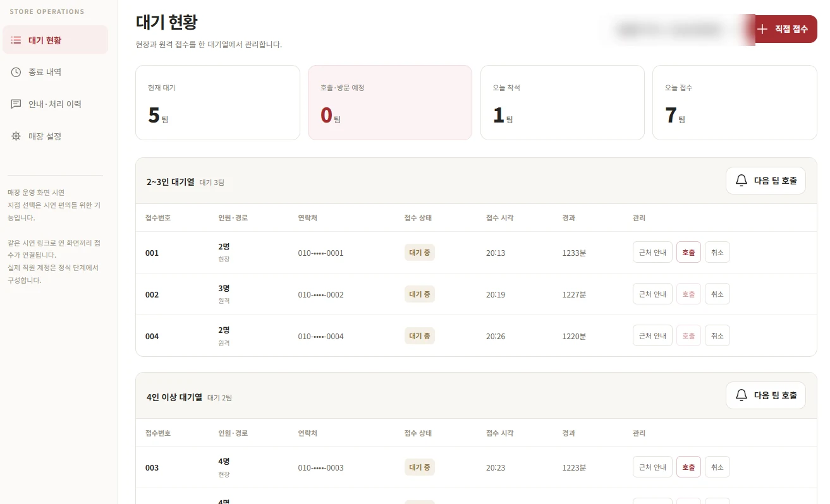This screenshot has width=830, height=504.
Task: Open 대기 현황 menu item
Action: 56,40
